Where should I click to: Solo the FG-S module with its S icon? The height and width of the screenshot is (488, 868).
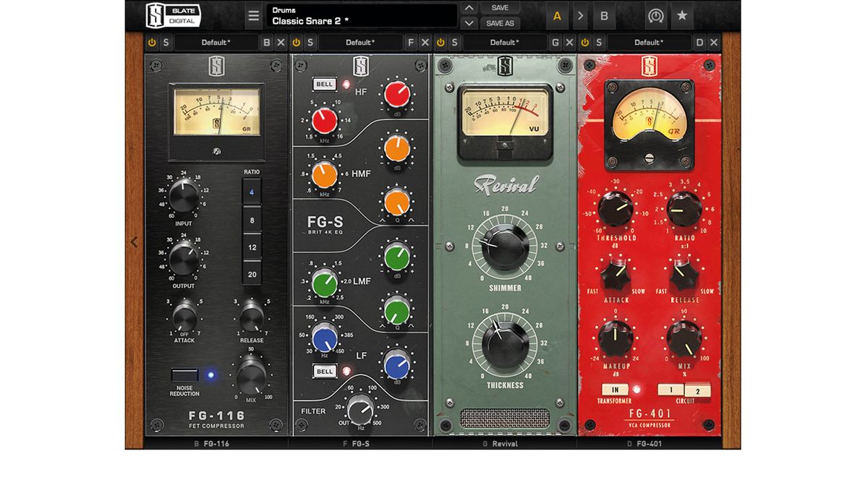coord(309,42)
